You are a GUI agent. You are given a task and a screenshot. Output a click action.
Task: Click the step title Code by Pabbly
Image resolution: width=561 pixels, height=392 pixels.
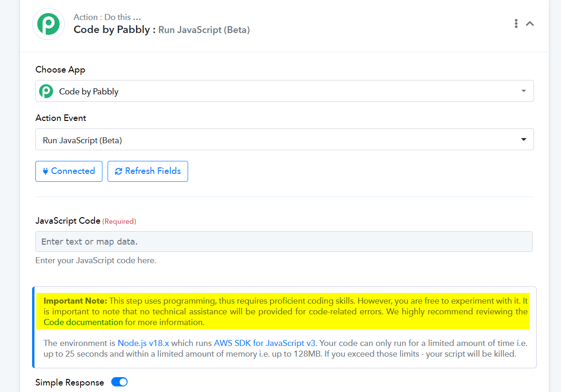[x=112, y=30]
